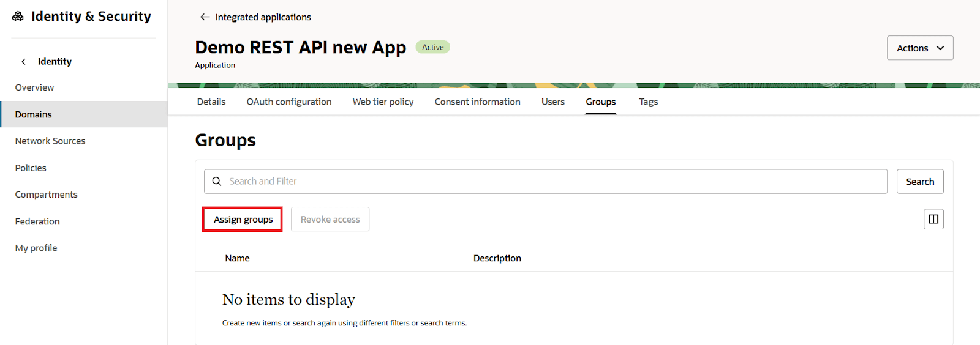Screen dimensions: 980x345
Task: Click the Demo REST API new App title
Action: tap(301, 47)
